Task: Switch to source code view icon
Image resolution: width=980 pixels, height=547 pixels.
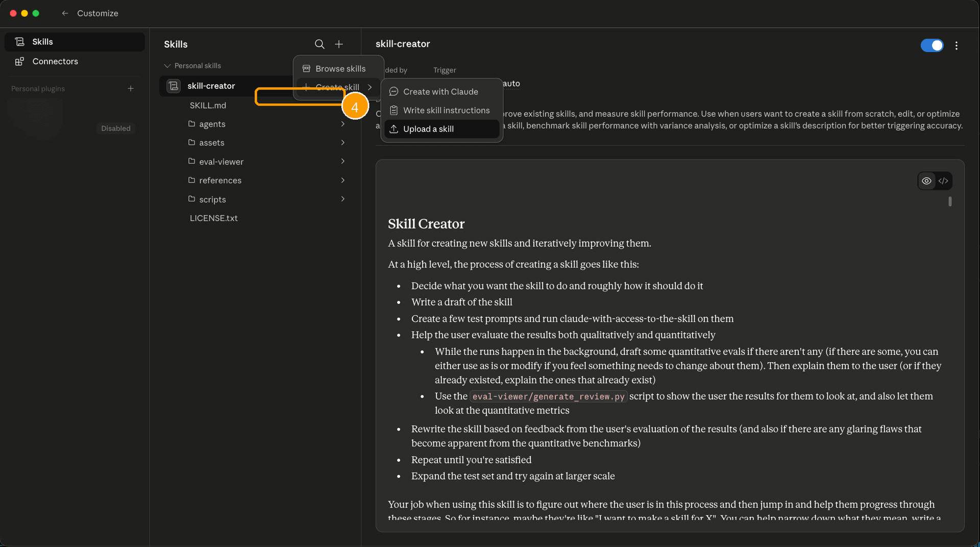Action: [x=943, y=181]
